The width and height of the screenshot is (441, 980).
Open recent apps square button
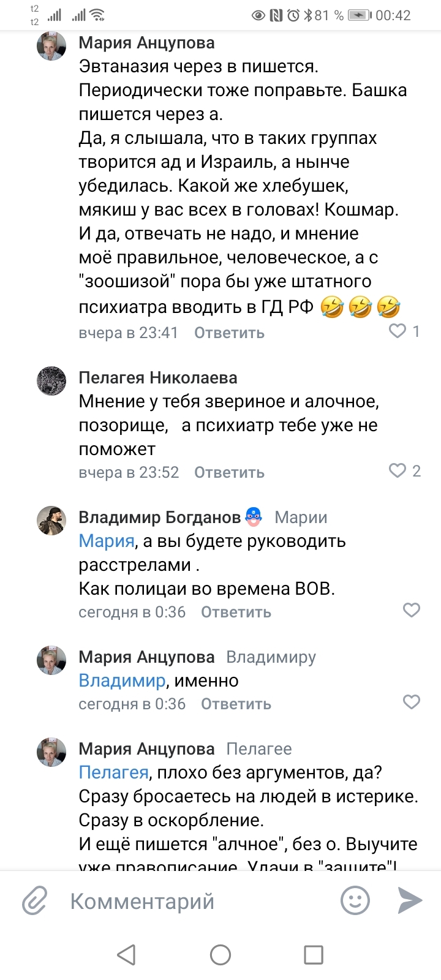(314, 954)
